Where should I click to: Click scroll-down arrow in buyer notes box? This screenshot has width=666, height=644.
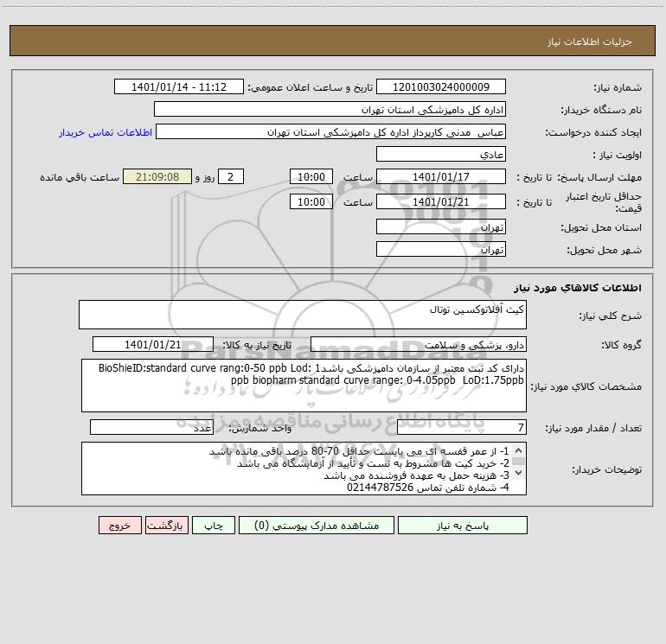[x=518, y=473]
